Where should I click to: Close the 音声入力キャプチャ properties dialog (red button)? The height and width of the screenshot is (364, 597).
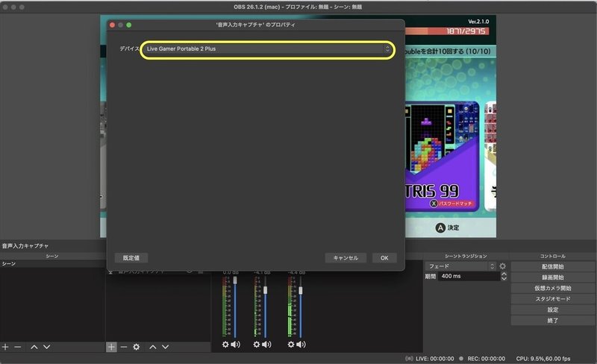[113, 25]
